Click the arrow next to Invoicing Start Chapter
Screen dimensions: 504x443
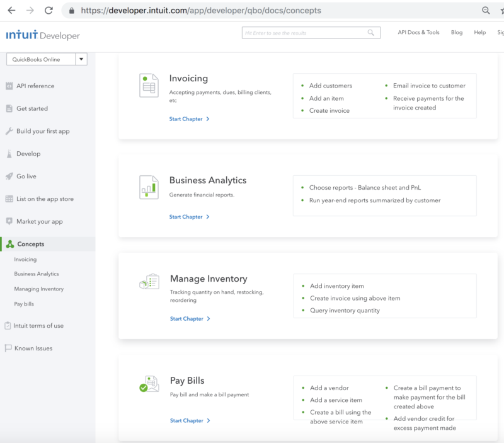click(208, 119)
